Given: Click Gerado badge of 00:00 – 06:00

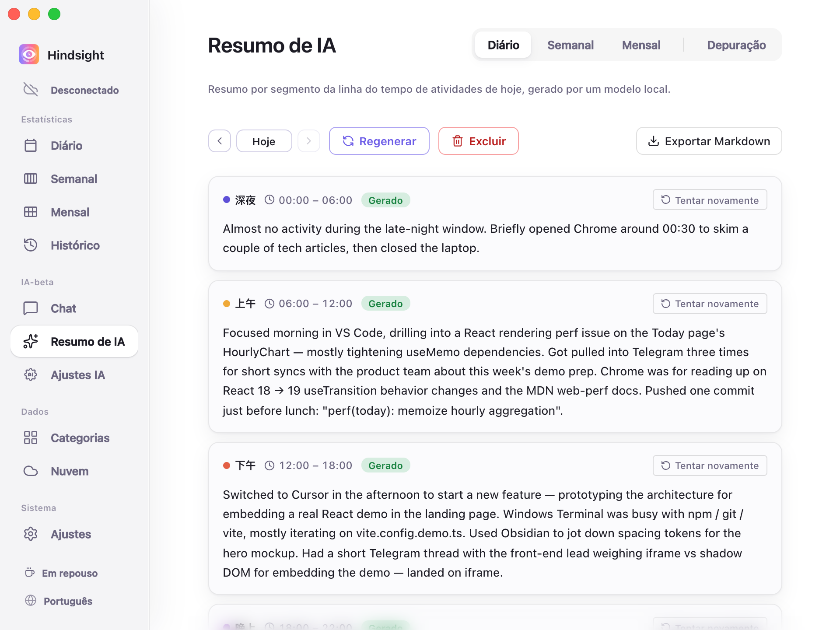Looking at the screenshot, I should point(385,200).
